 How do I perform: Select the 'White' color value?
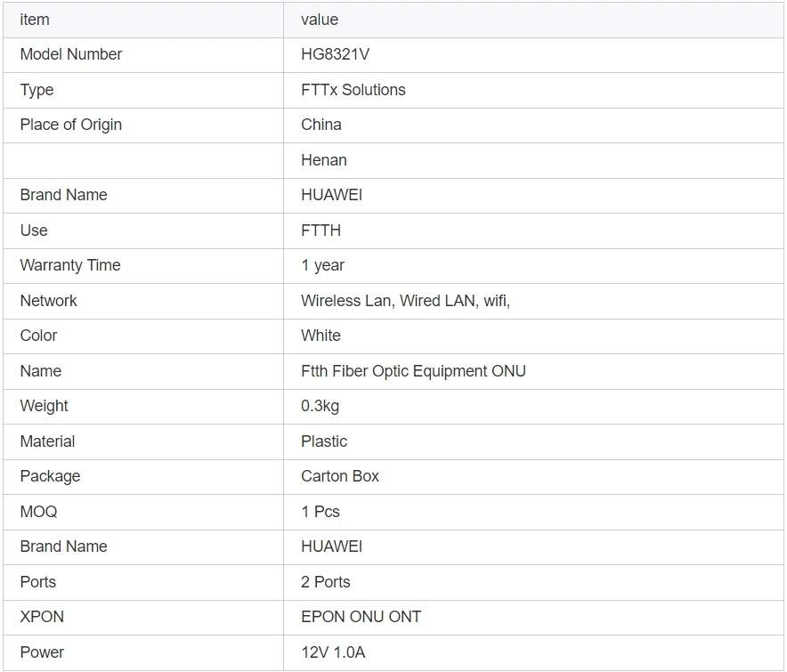pyautogui.click(x=320, y=336)
